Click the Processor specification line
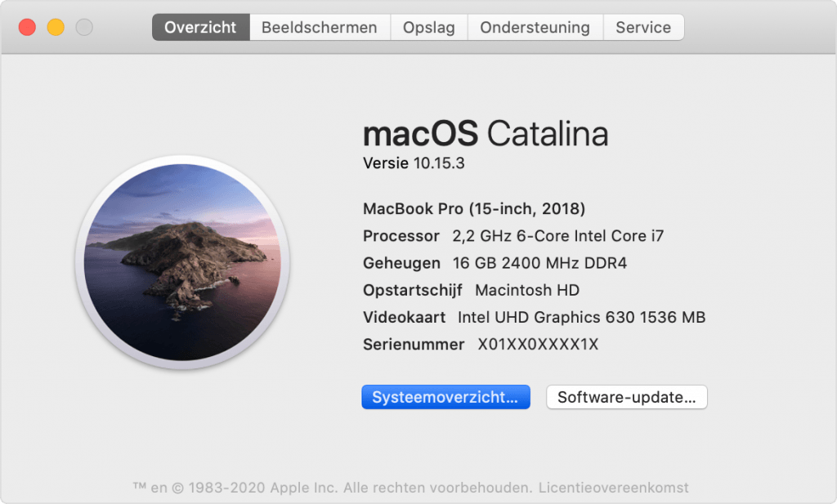The width and height of the screenshot is (837, 504). pyautogui.click(x=512, y=236)
